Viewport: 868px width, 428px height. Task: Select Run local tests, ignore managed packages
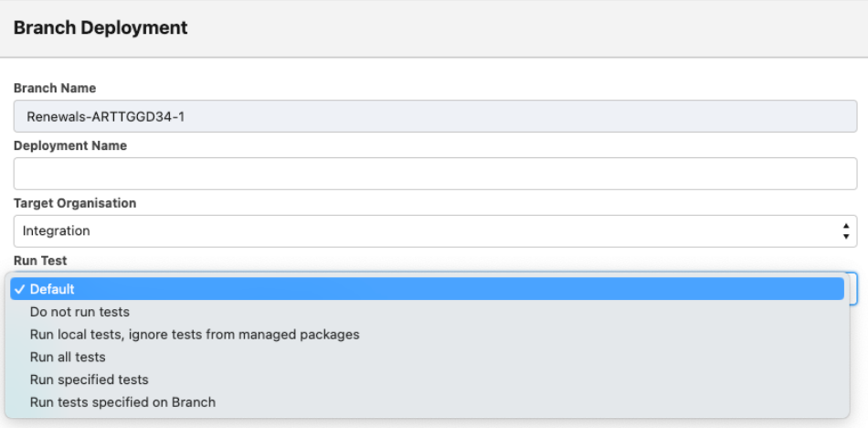(194, 335)
